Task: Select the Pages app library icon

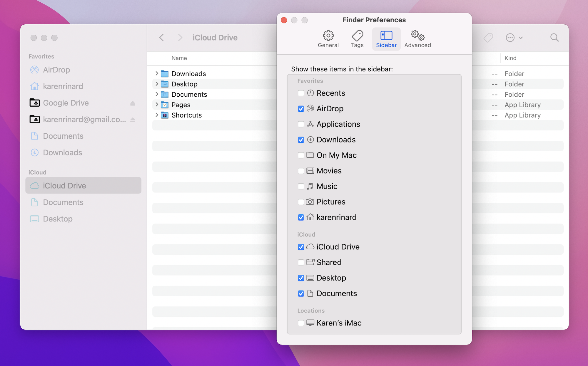Action: coord(165,105)
